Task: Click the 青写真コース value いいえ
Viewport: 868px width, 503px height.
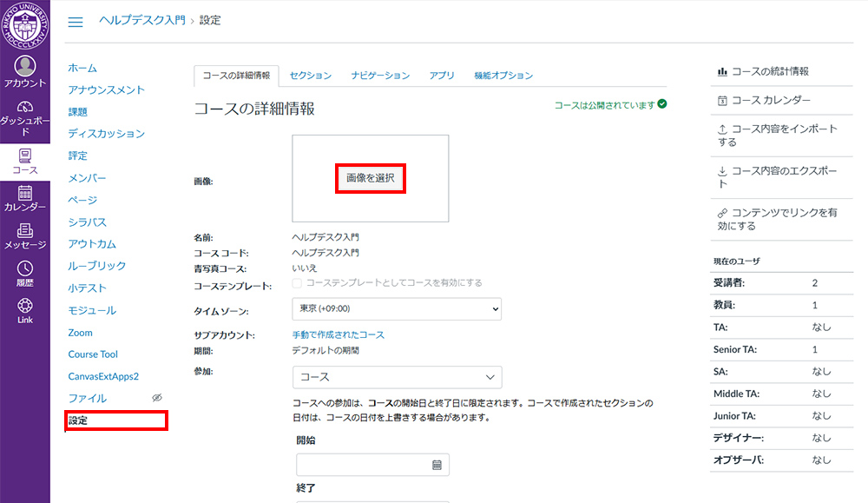Action: click(x=305, y=268)
